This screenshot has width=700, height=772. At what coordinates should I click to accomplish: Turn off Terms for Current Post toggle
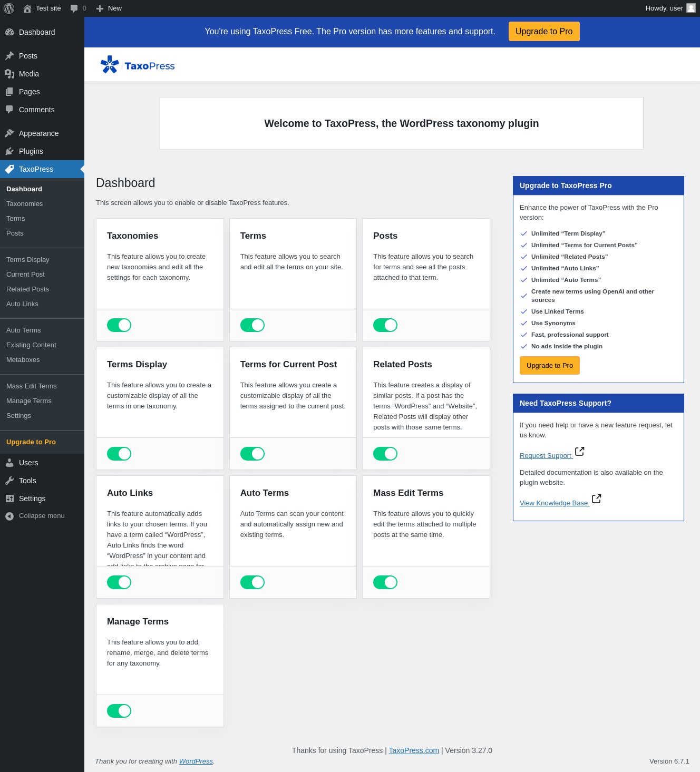point(252,454)
